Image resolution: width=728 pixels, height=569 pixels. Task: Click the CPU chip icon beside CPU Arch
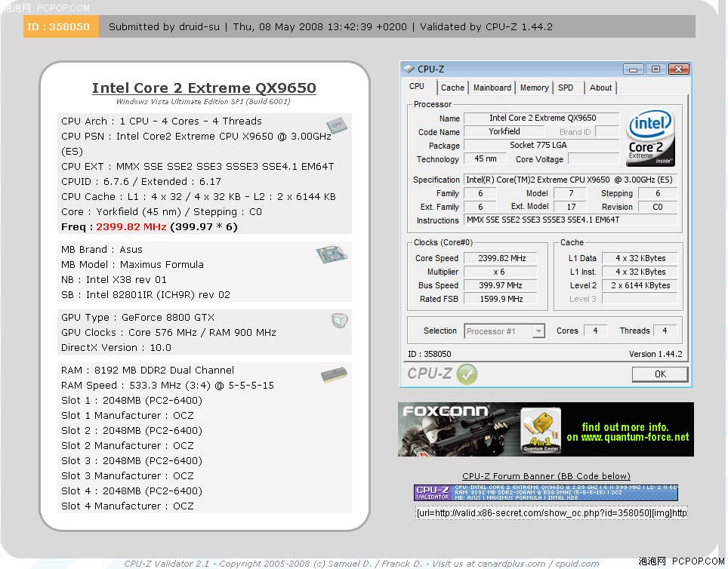[x=337, y=125]
